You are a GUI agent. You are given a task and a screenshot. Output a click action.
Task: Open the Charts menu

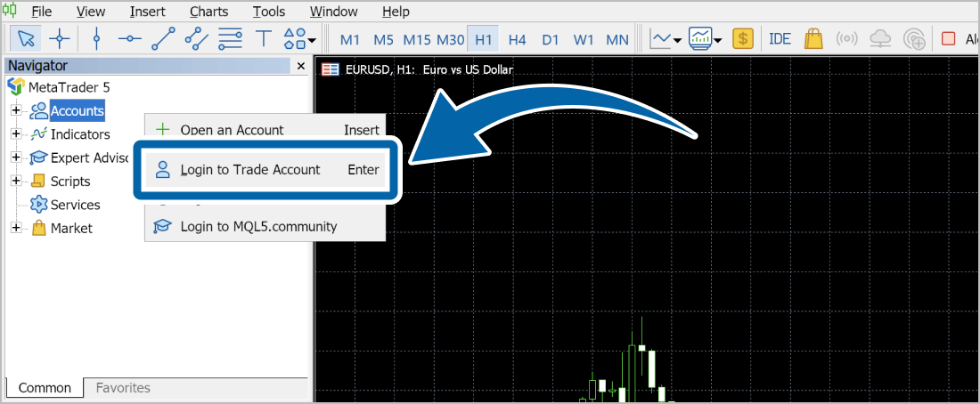point(208,12)
